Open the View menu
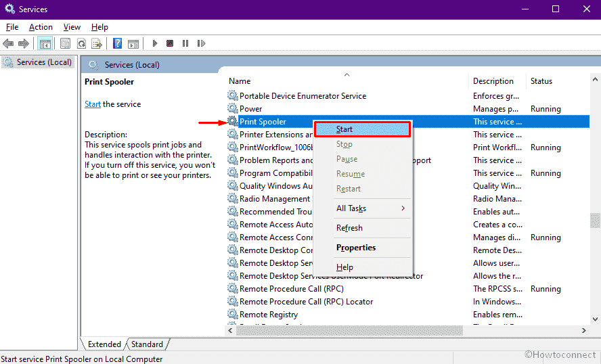 click(x=72, y=27)
